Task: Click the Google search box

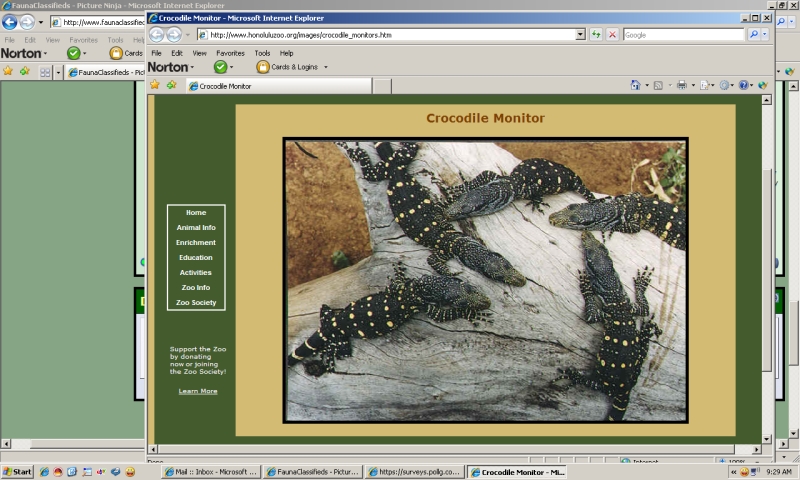Action: pyautogui.click(x=684, y=35)
